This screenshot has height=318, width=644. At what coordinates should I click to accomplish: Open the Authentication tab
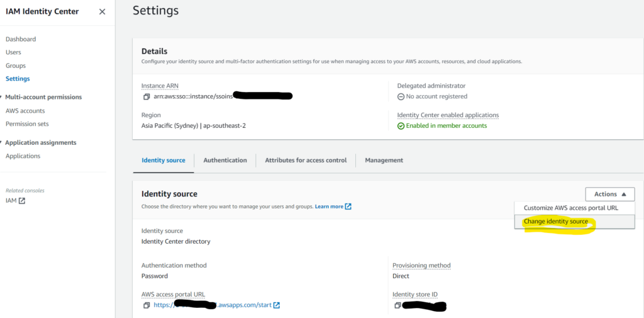click(x=225, y=161)
